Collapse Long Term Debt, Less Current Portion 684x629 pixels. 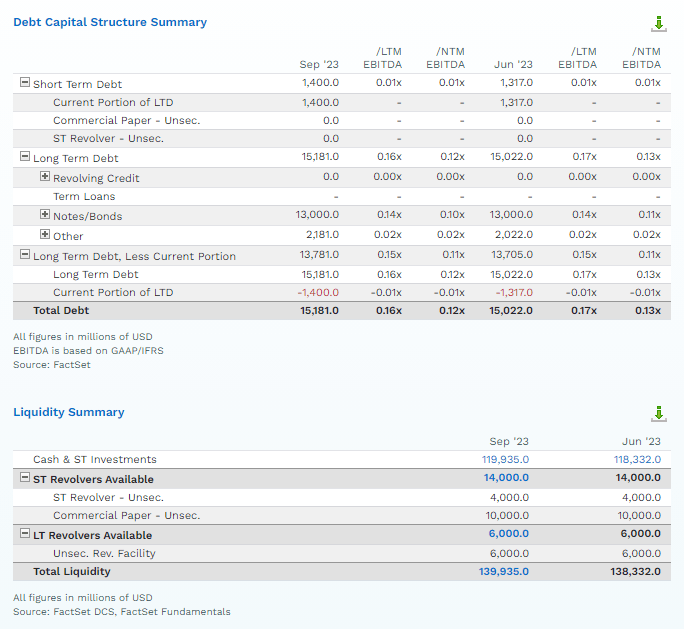pos(25,255)
